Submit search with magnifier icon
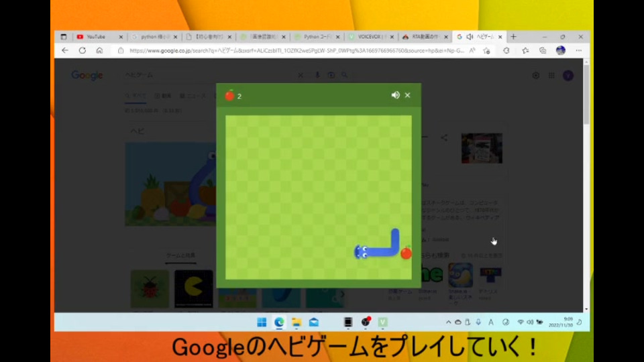Screen dimensions: 644x362 coord(345,75)
